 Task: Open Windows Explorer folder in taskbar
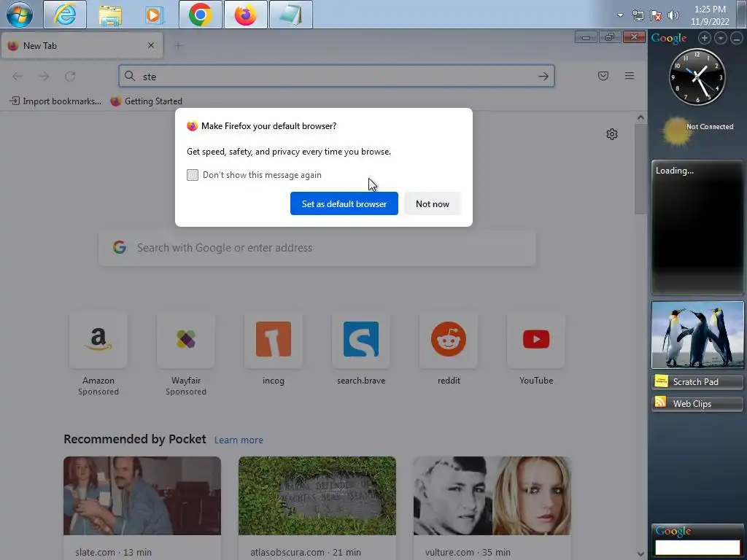pos(110,15)
